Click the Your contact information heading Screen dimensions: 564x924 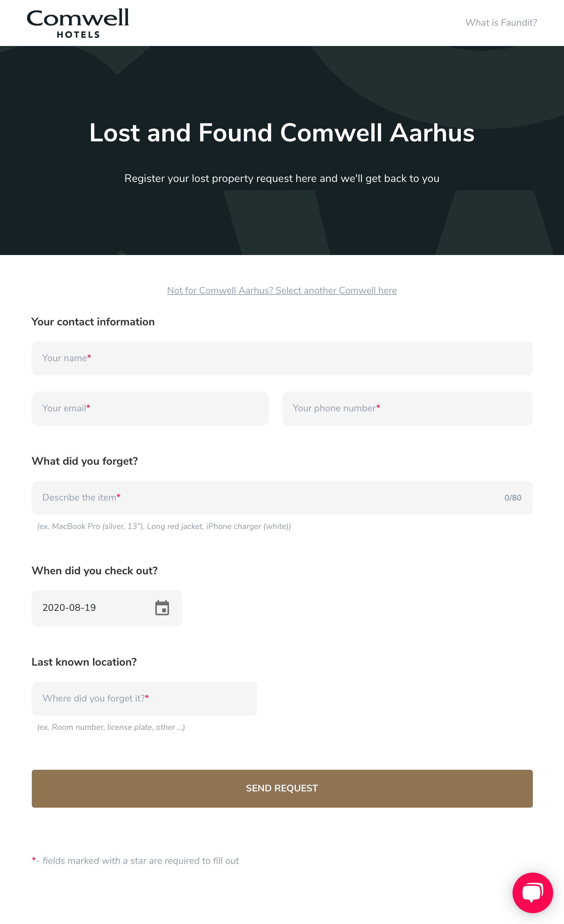click(x=93, y=322)
